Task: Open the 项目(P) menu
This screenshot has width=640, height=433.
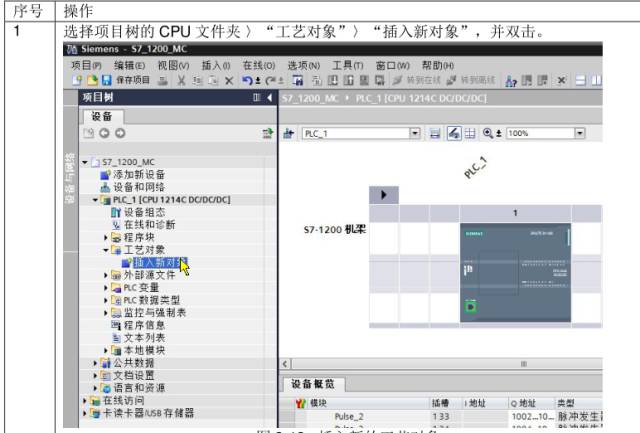Action: [86, 66]
